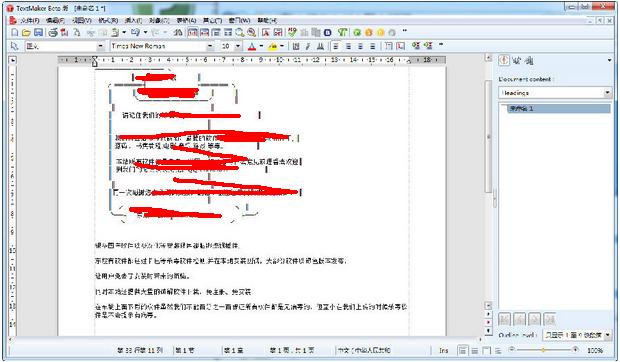Open the font size 10 dropdown
The width and height of the screenshot is (620, 362).
[x=238, y=46]
